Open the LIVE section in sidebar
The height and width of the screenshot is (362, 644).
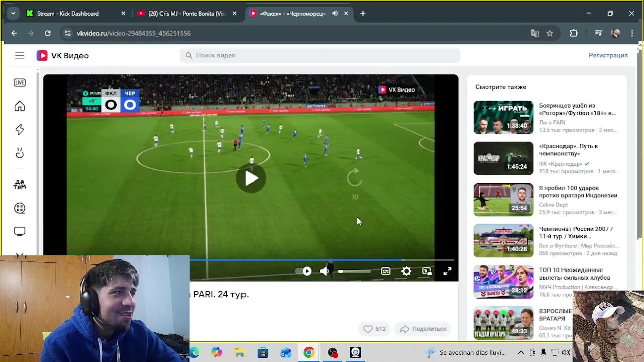tap(20, 83)
